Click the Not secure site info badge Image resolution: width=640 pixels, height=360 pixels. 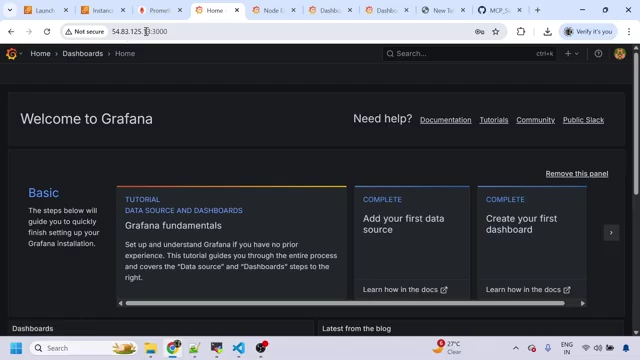84,31
